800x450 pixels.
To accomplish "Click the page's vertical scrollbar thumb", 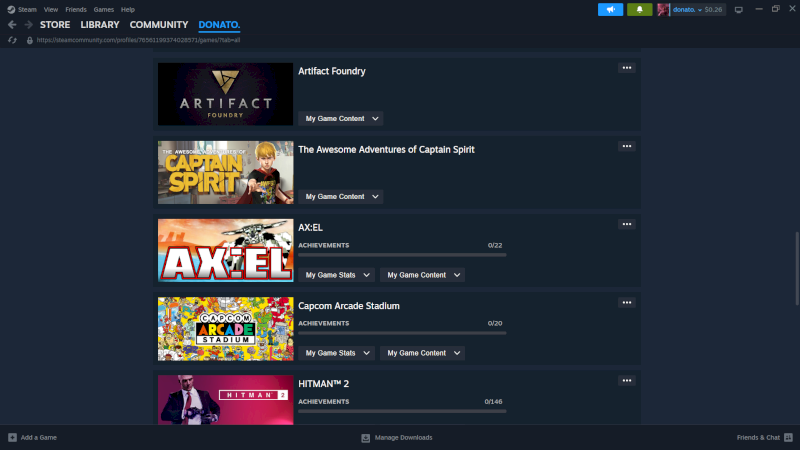I will [797, 269].
